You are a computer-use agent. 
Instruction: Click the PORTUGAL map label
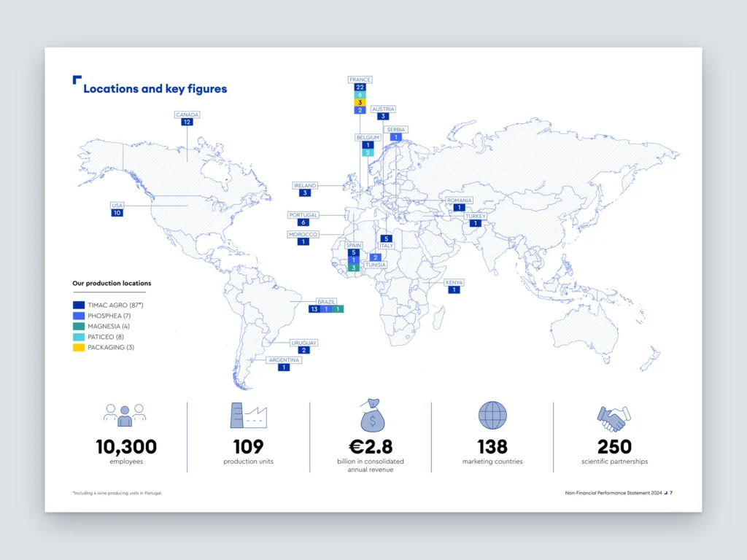(x=303, y=215)
